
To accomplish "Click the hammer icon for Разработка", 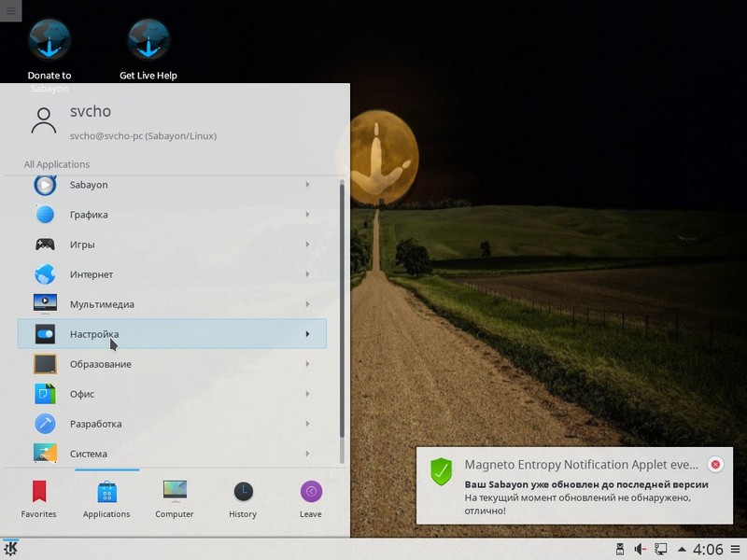I will 45,424.
